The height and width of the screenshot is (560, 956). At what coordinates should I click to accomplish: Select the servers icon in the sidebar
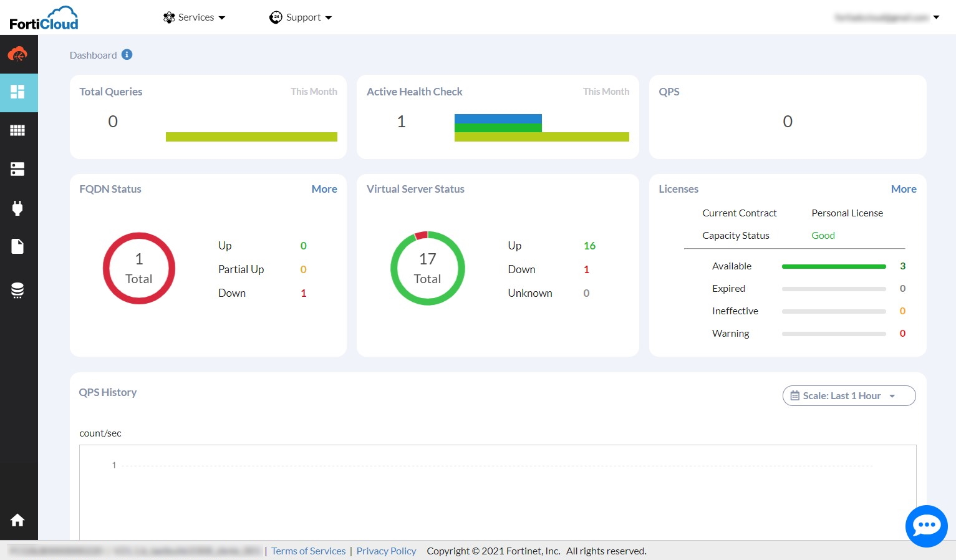(x=19, y=168)
